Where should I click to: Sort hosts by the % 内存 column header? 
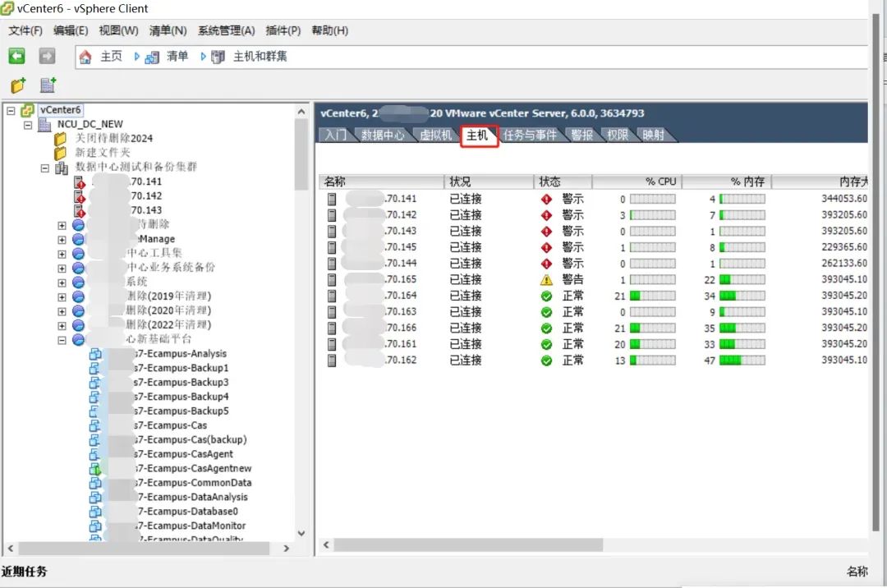pos(727,181)
